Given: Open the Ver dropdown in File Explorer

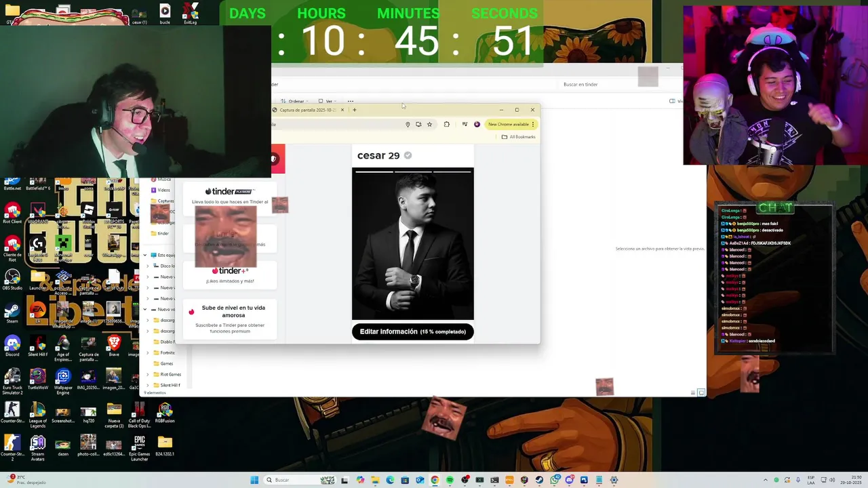Looking at the screenshot, I should pos(328,101).
